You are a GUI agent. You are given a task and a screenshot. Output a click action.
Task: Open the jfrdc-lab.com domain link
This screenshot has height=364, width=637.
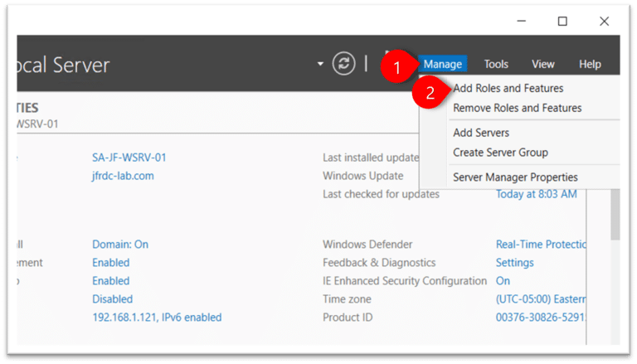click(123, 176)
